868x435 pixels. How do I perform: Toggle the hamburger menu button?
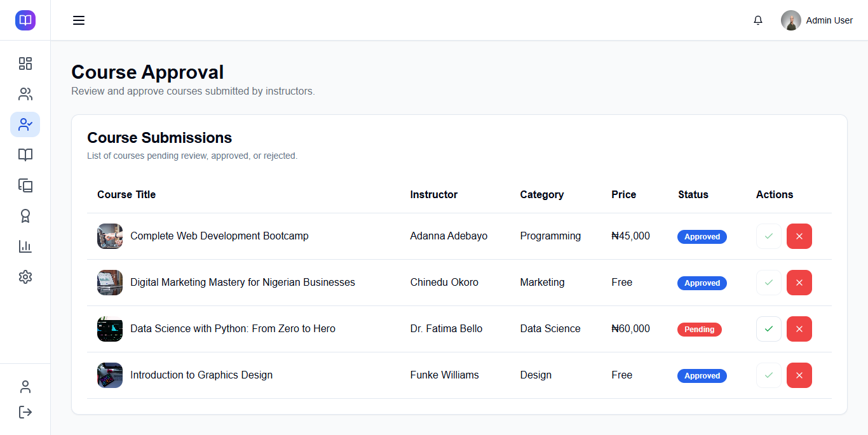79,20
